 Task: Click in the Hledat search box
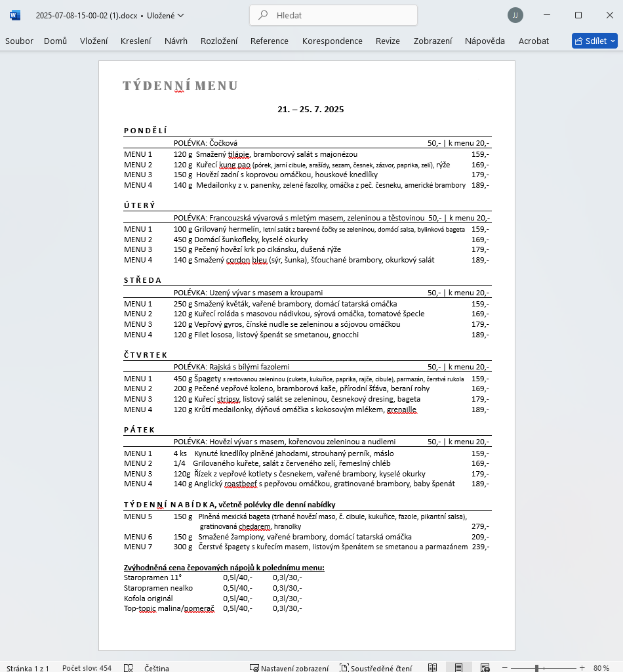click(x=333, y=15)
